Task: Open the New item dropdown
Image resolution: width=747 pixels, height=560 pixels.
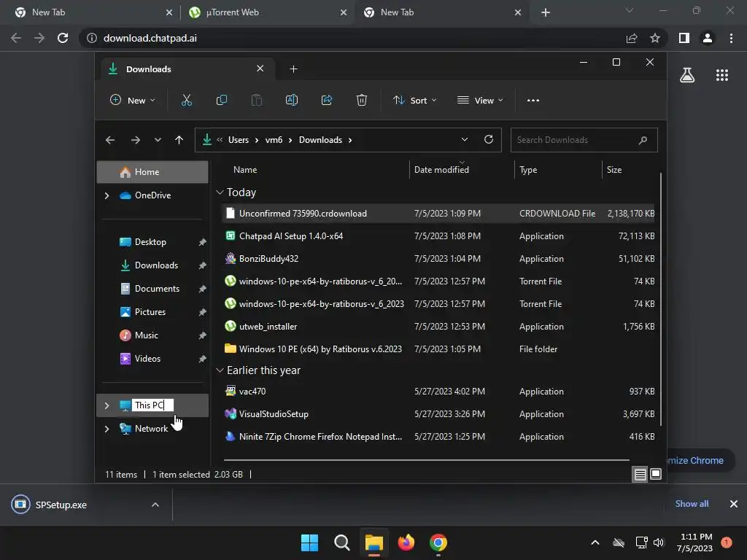Action: coord(133,100)
